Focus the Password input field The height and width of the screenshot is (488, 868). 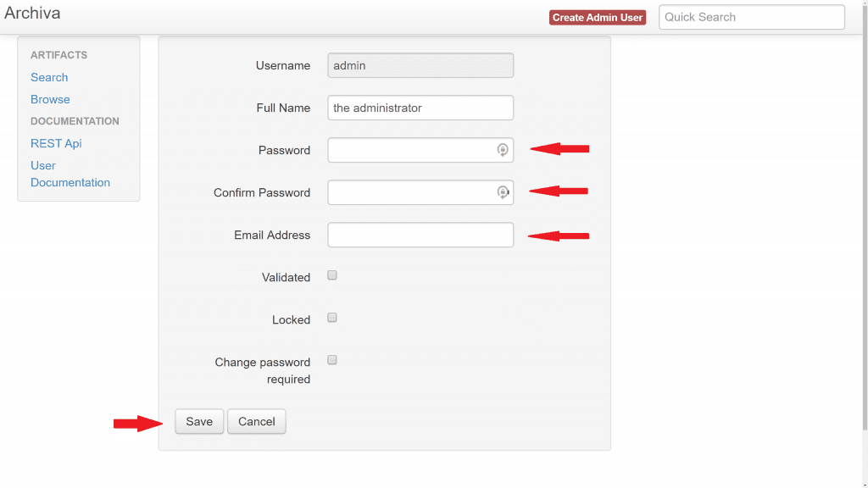click(410, 150)
